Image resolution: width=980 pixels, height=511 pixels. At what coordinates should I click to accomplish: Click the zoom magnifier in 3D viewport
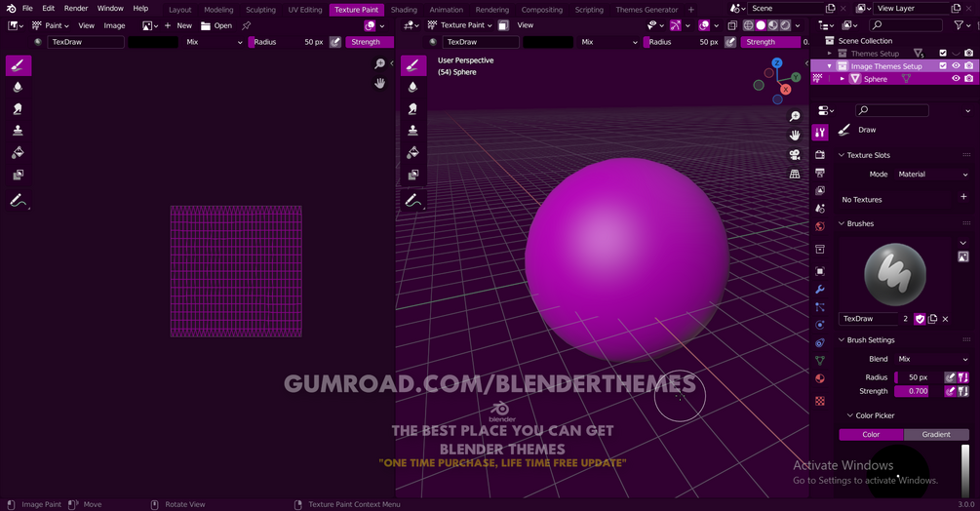pyautogui.click(x=795, y=117)
